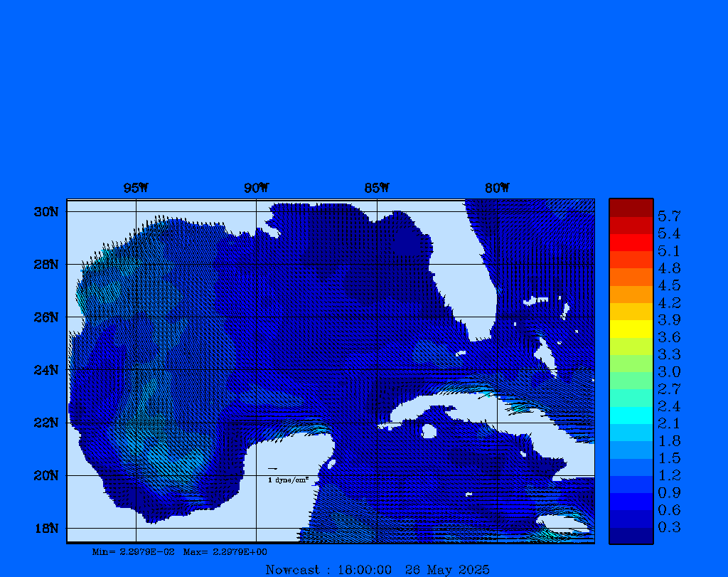Select the 0.3 label on the color scale

click(x=668, y=528)
